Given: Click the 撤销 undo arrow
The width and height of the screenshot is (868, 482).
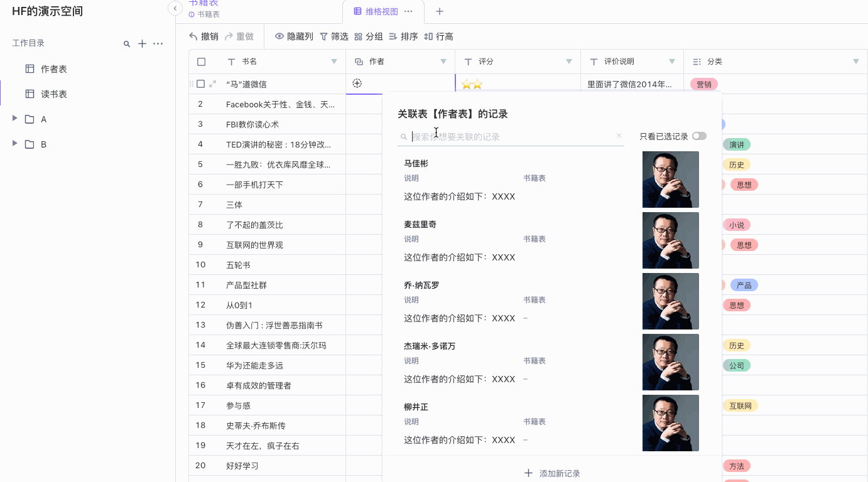Looking at the screenshot, I should pyautogui.click(x=193, y=36).
